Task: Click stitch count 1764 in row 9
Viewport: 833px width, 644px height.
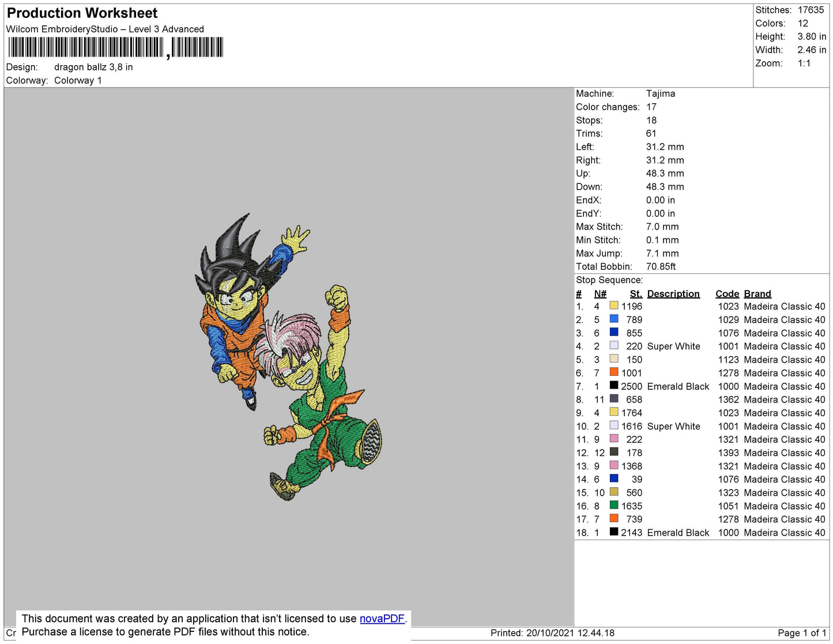Action: click(x=631, y=413)
